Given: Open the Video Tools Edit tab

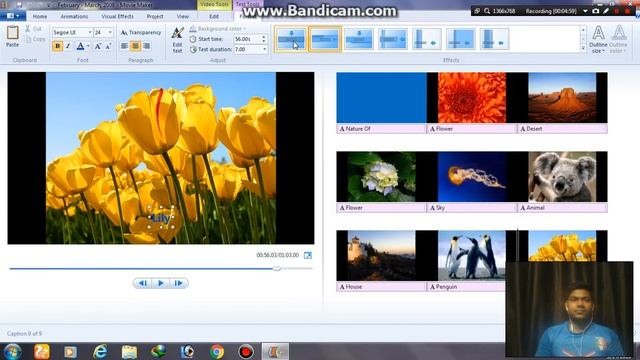Looking at the screenshot, I should [x=214, y=16].
